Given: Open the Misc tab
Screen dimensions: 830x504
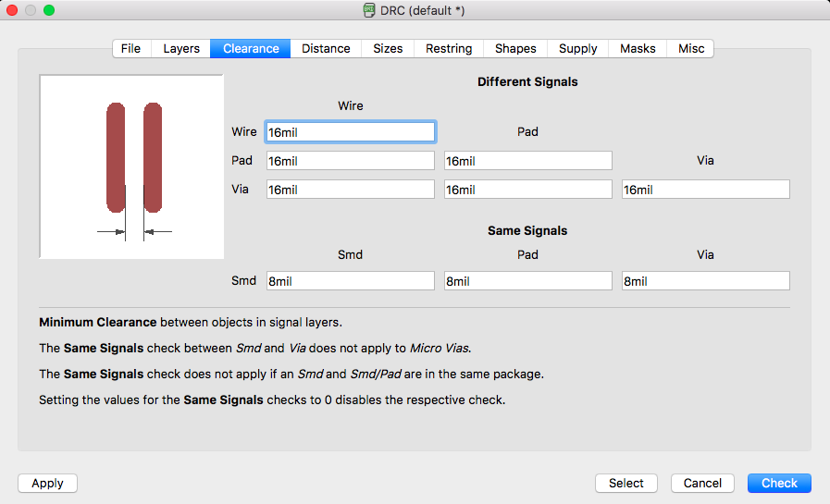Looking at the screenshot, I should click(691, 49).
